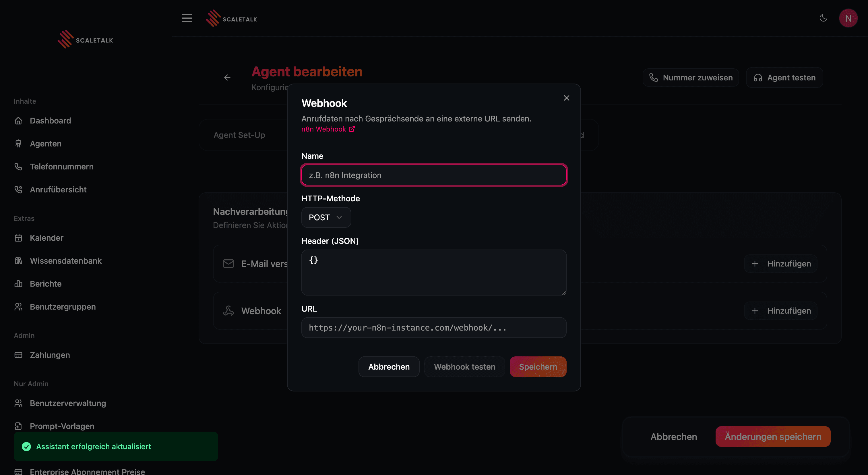
Task: Click the webhook URL field
Action: click(434, 328)
